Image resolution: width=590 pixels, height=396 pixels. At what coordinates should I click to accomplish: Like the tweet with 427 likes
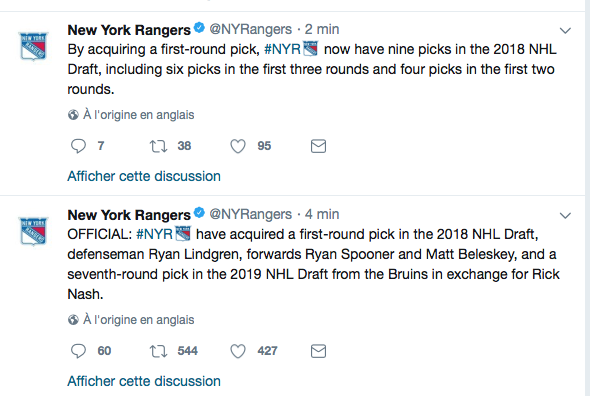pos(238,351)
